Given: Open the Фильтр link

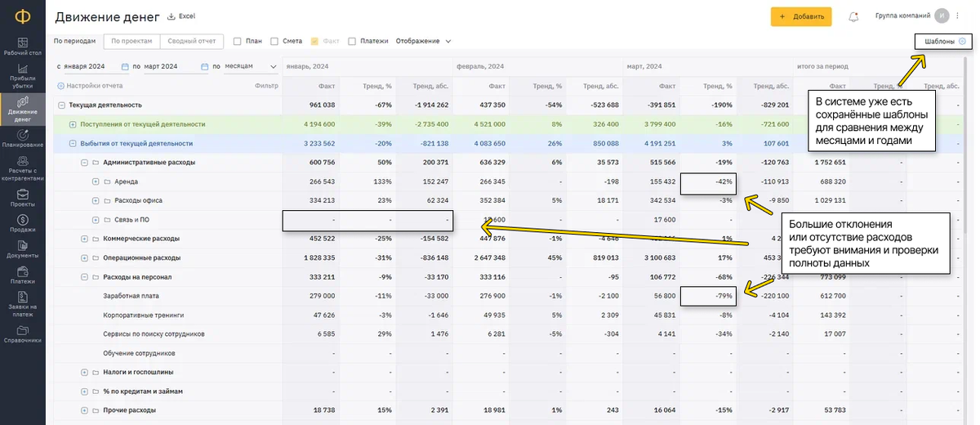Looking at the screenshot, I should click(x=266, y=86).
